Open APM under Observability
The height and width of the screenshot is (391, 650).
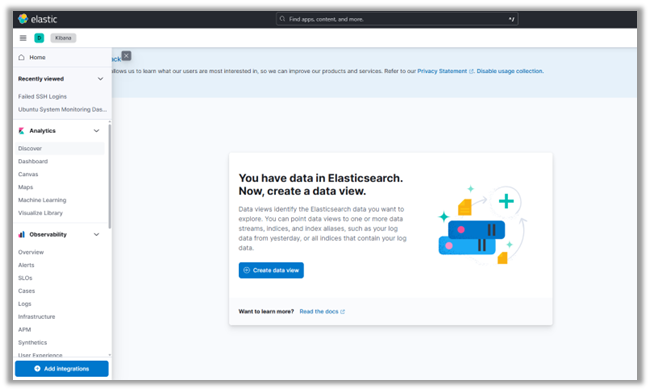coord(24,329)
